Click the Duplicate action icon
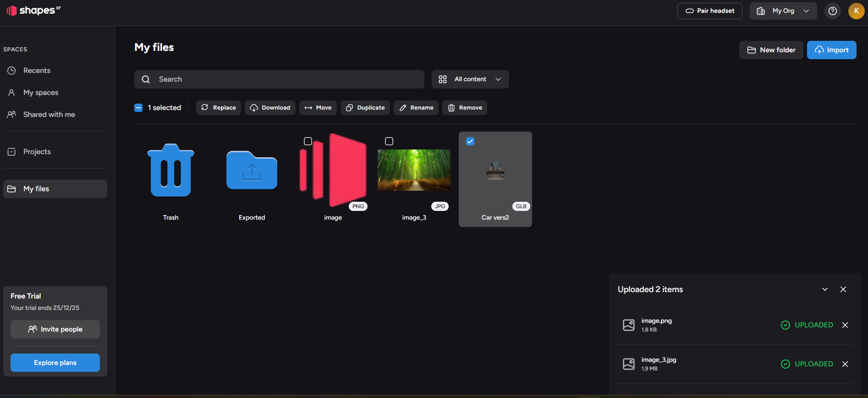This screenshot has height=398, width=868. click(x=350, y=108)
